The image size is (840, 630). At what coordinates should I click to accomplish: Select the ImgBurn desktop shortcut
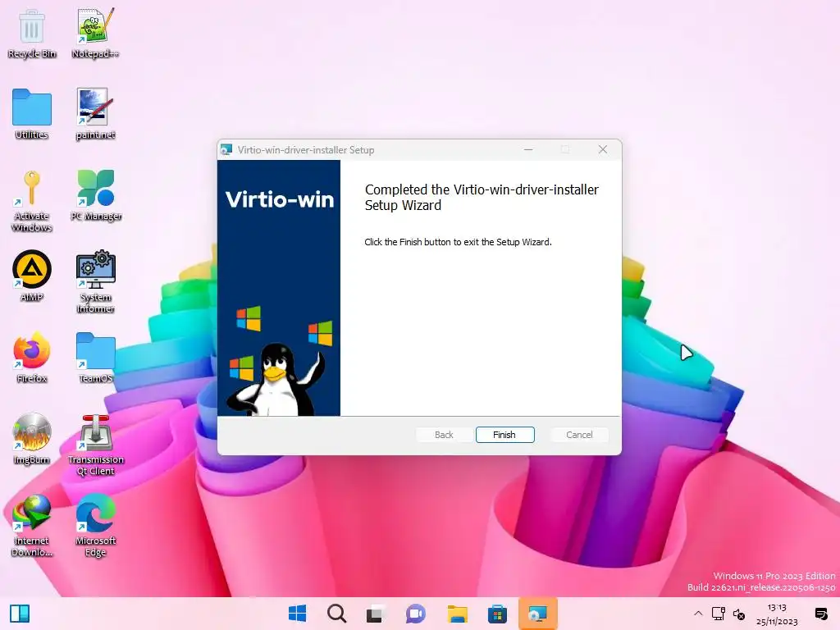tap(32, 440)
